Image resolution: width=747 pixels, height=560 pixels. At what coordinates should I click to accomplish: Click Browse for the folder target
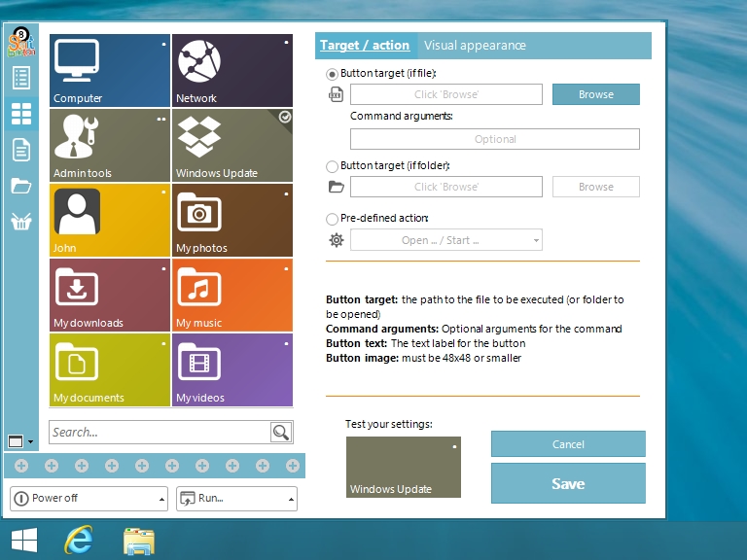coord(596,187)
